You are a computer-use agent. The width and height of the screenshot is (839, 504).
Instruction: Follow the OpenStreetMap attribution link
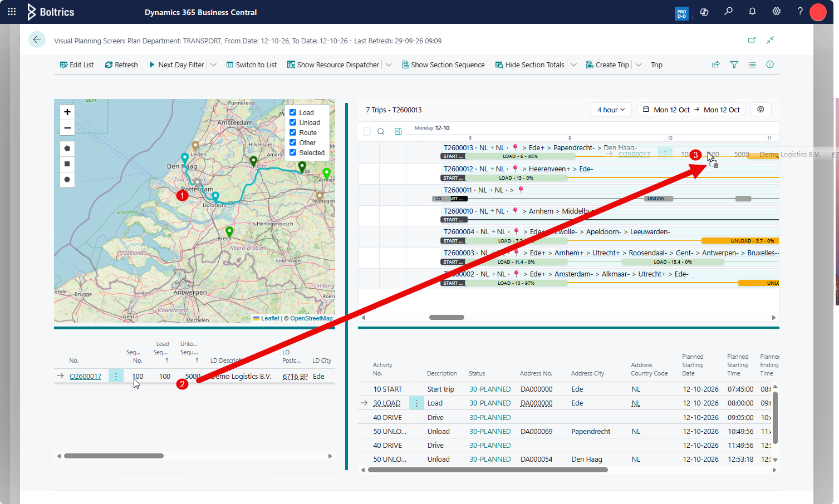(311, 318)
